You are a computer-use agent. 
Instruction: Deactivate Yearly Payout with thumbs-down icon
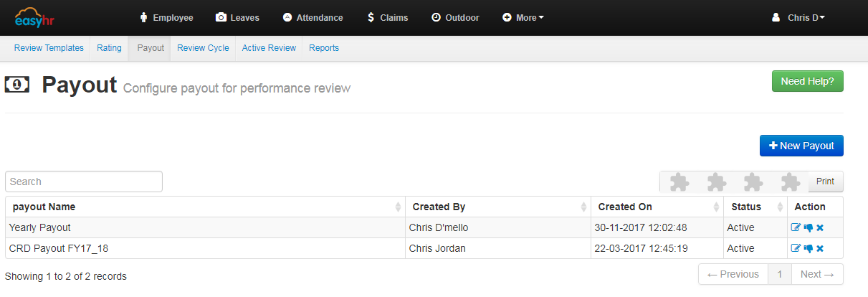(808, 227)
